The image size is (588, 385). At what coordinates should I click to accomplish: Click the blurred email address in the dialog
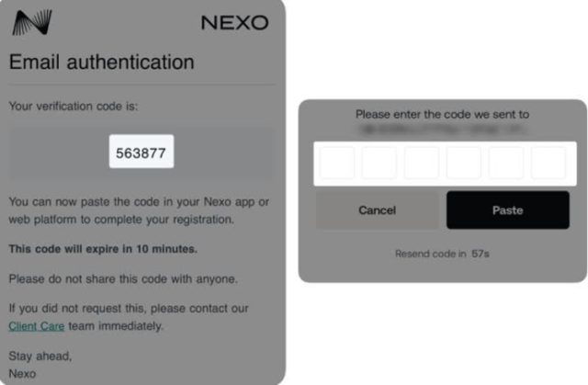point(442,130)
